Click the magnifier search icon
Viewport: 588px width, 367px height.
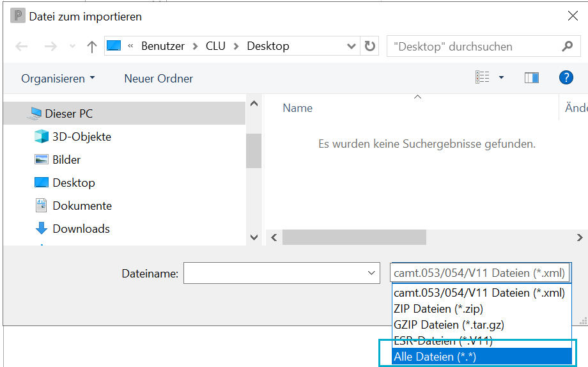(x=568, y=46)
